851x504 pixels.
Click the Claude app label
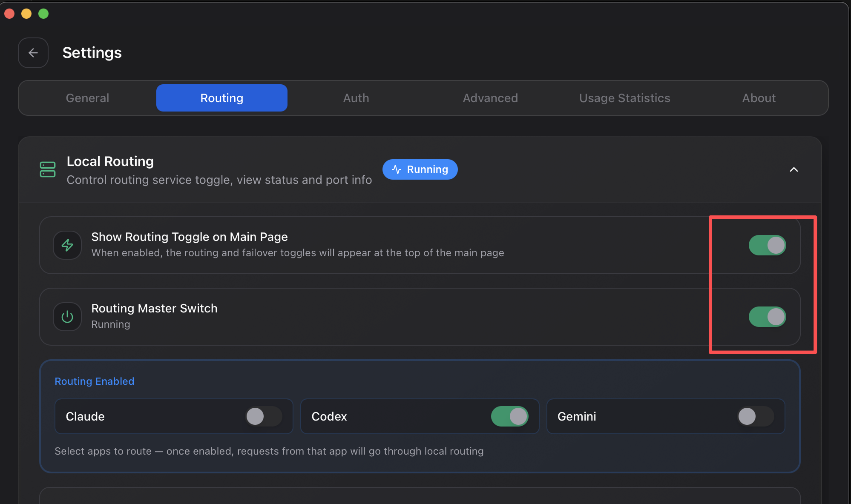pos(85,416)
